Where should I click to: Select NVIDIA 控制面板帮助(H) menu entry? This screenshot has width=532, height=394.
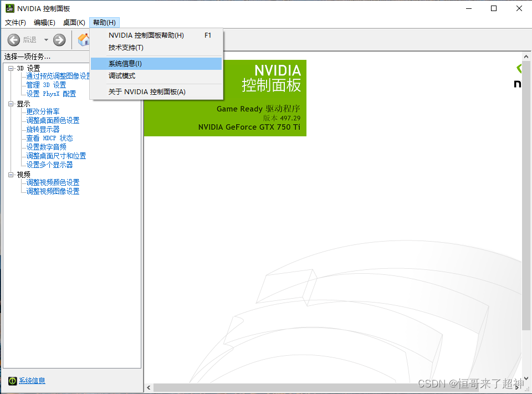(156, 35)
